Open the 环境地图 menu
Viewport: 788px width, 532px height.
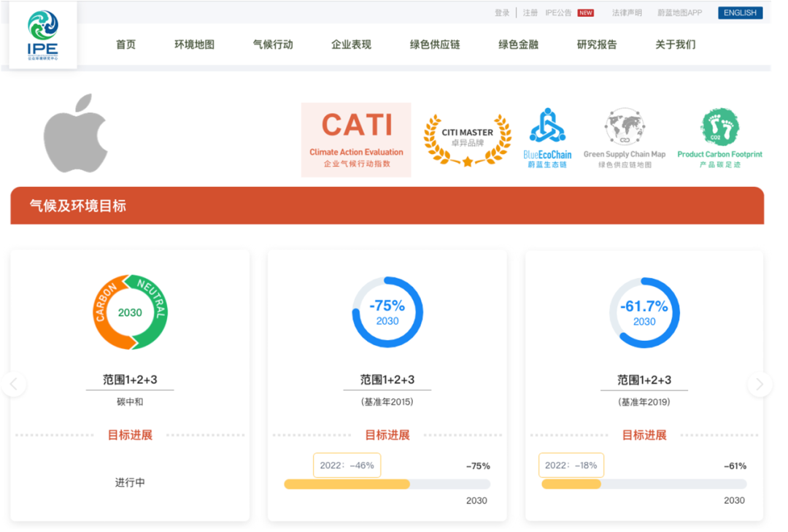[x=195, y=45]
